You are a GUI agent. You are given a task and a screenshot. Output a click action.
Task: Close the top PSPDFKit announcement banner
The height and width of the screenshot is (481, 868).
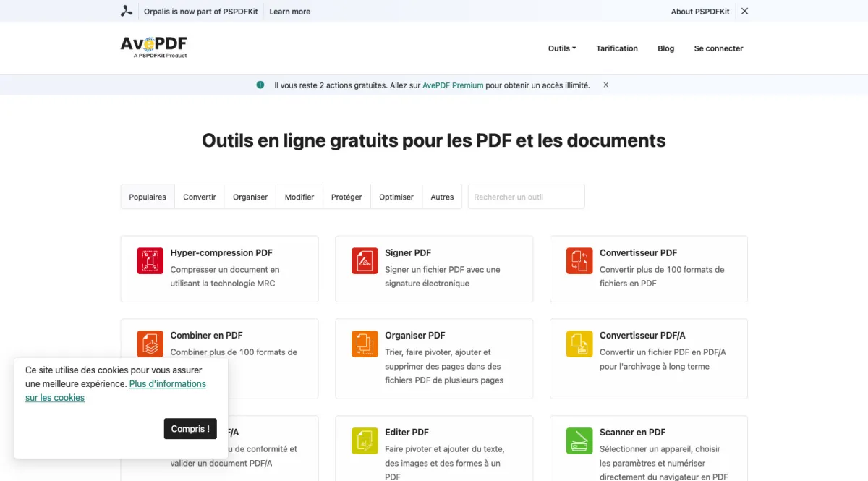[x=744, y=11]
